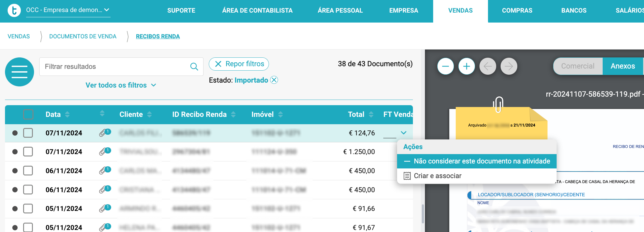Sort by Total column arrows
This screenshot has width=644, height=232.
[x=371, y=114]
